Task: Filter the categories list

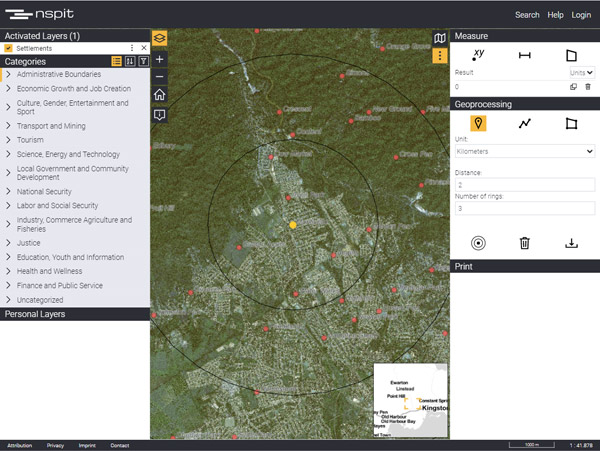Action: [143, 61]
